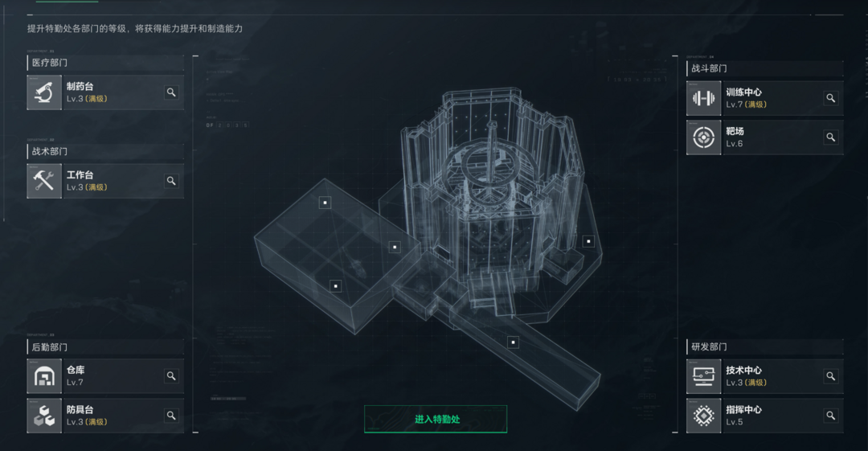Screen dimensions: 868x451
Task: Open details magnifier for 工作台
Action: click(x=172, y=181)
